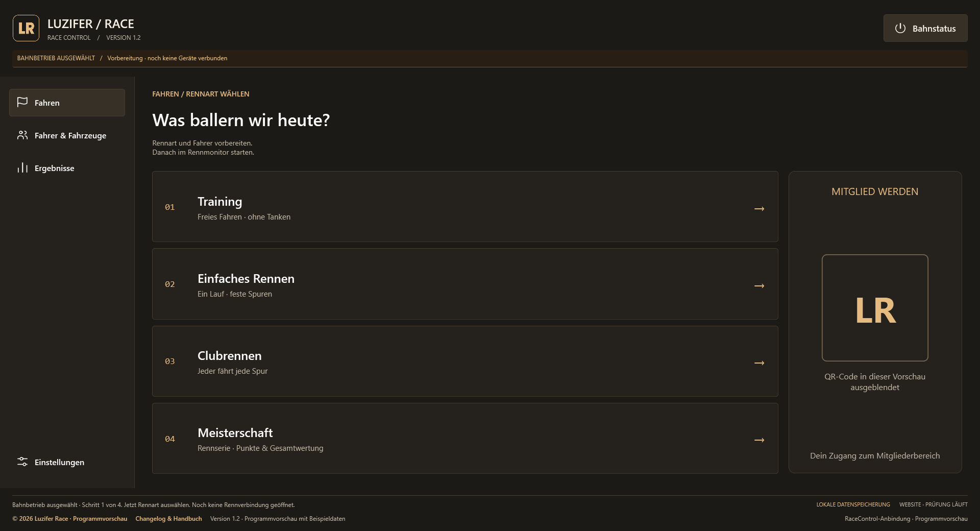Click the sliders icon for Einstellungen
Screen dimensions: 980x531
tap(22, 462)
